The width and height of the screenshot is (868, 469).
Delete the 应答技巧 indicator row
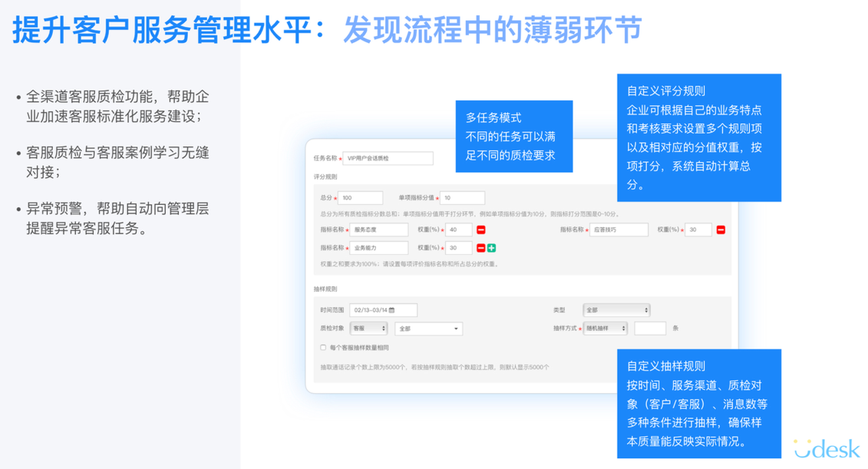click(720, 231)
